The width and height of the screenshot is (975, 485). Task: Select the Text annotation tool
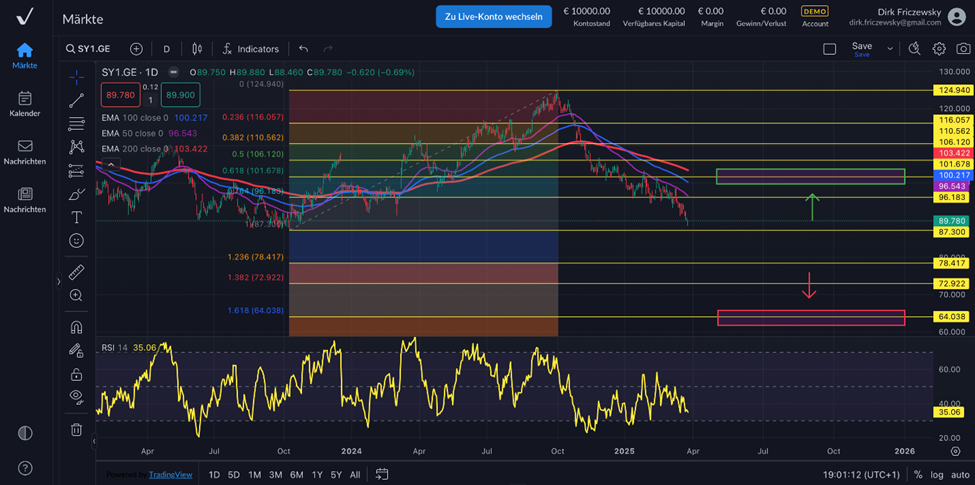pos(76,217)
